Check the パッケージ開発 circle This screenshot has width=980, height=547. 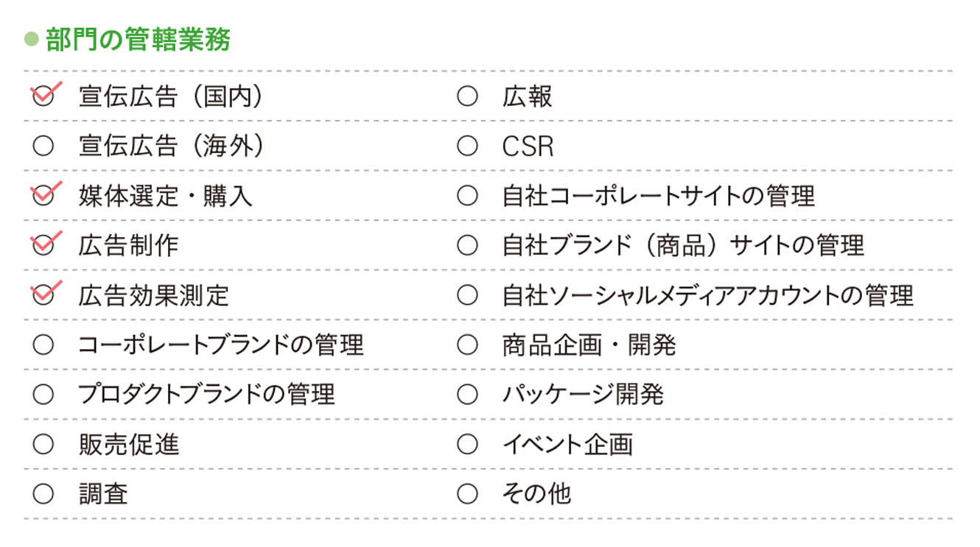[467, 395]
